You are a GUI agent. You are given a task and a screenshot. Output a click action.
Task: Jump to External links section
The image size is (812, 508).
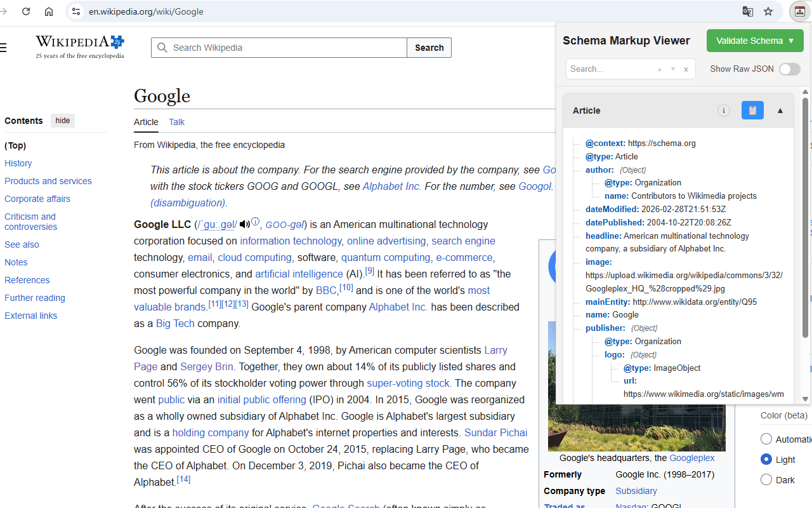(31, 316)
